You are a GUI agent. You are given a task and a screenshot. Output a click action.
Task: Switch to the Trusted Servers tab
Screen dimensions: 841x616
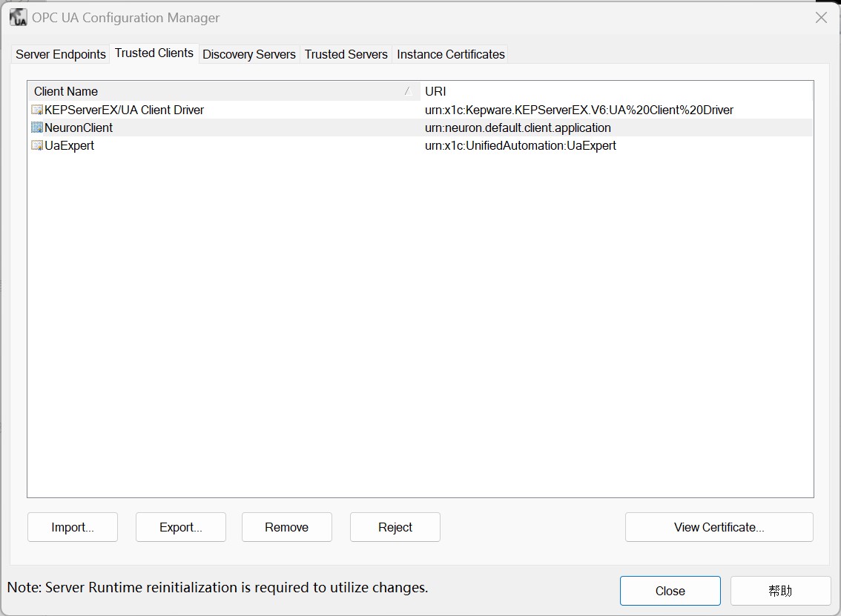coord(346,54)
